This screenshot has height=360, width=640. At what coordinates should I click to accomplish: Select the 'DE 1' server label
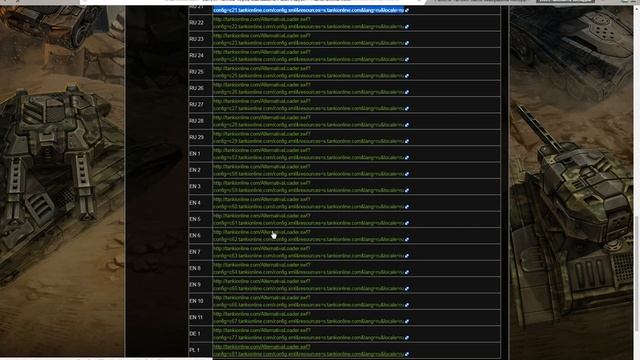[x=195, y=333]
